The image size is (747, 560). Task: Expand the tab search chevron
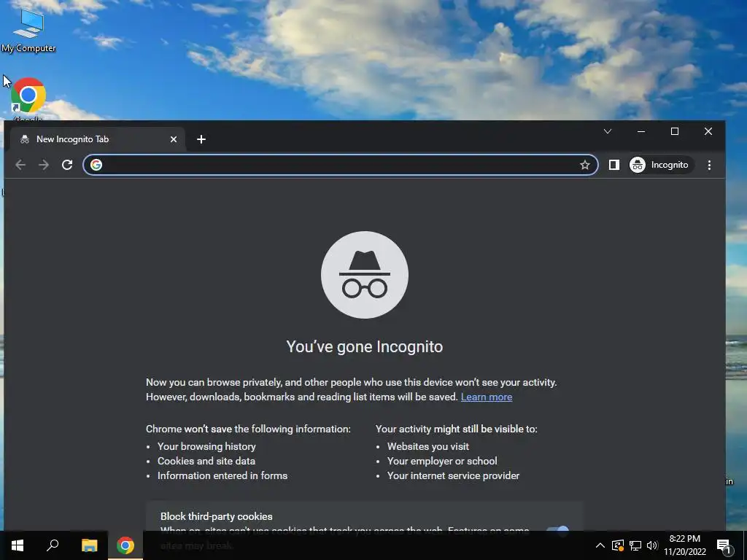(x=608, y=131)
